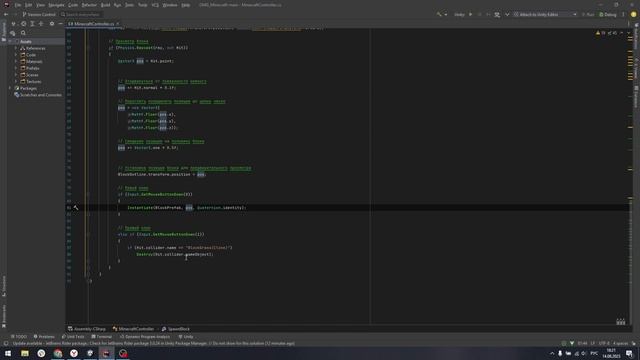Viewport: 640px width, 360px height.
Task: Open the Attach to Unity Editor configuration dropdown
Action: pos(545,14)
